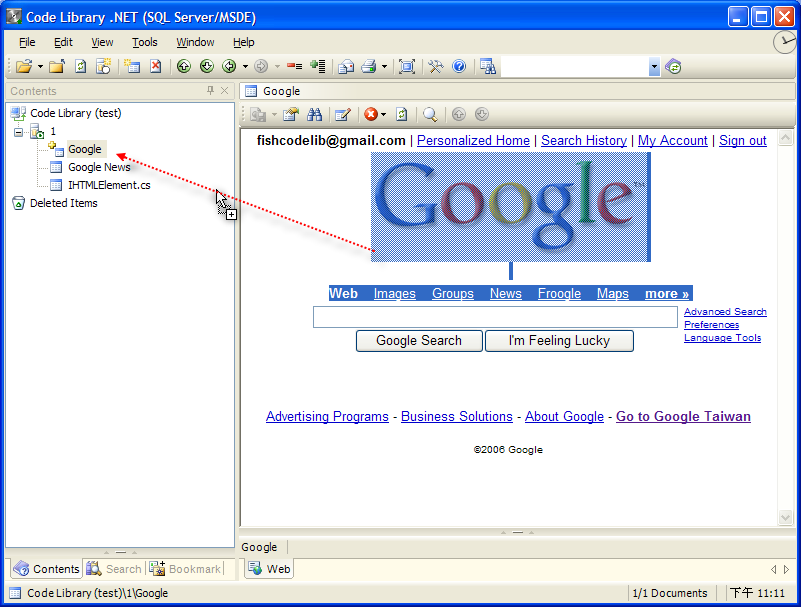The height and width of the screenshot is (607, 801).
Task: Click the green refresh go icon after the combo box
Action: pos(673,66)
